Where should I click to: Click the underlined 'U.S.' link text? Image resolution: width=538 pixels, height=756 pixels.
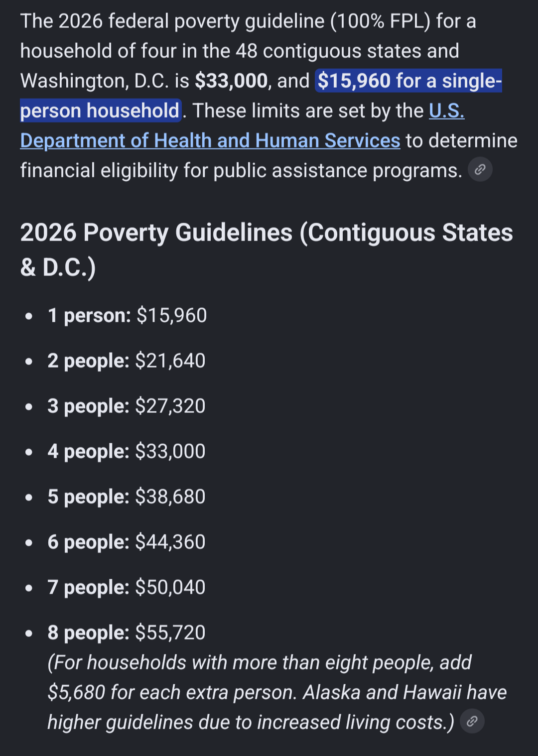click(447, 111)
